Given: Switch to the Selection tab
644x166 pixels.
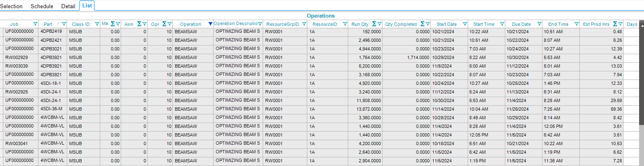Looking at the screenshot, I should click(11, 6).
